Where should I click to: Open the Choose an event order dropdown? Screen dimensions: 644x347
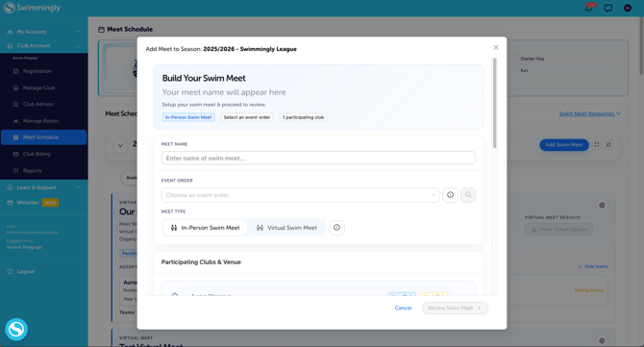click(x=300, y=195)
